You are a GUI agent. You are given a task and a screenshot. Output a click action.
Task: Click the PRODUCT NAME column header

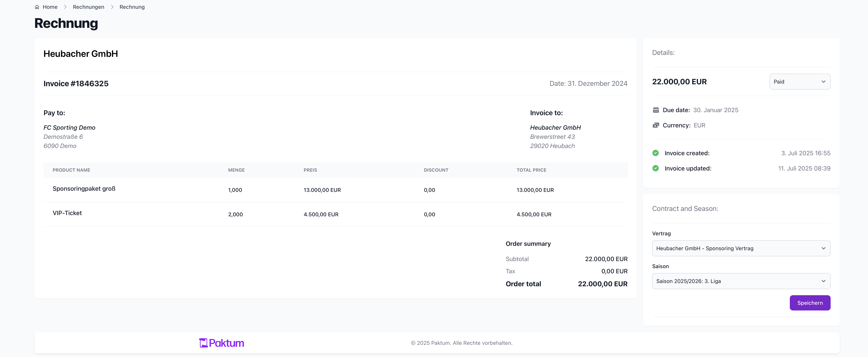(x=72, y=170)
